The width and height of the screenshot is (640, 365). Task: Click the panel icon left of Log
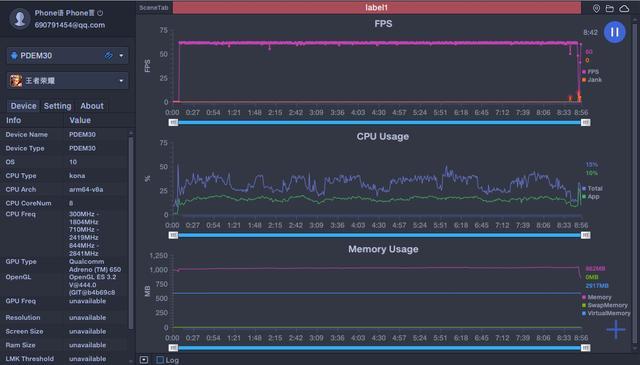144,360
